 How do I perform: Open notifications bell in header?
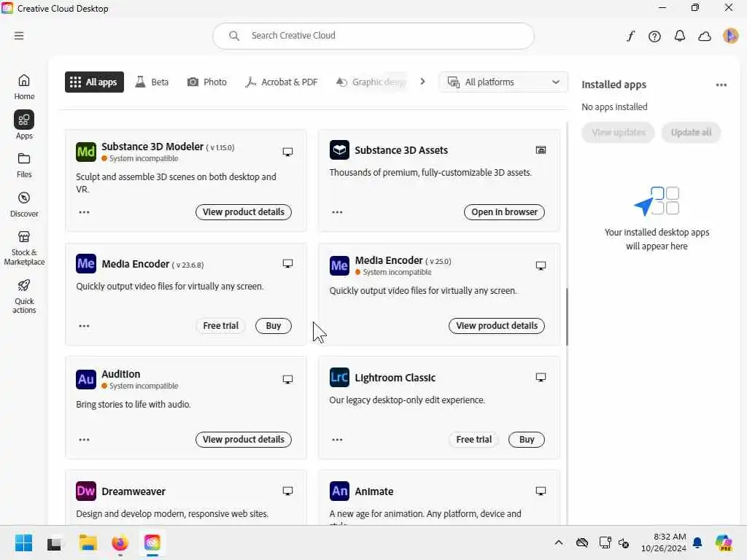(x=680, y=36)
